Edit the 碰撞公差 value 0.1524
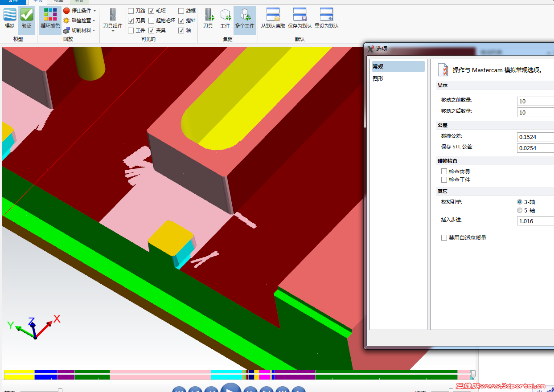 click(535, 137)
